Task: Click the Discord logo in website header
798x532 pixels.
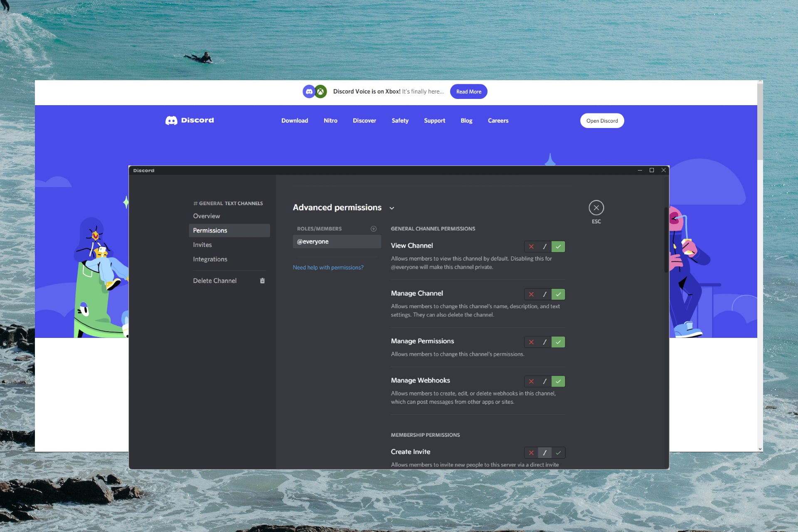Action: pos(190,121)
